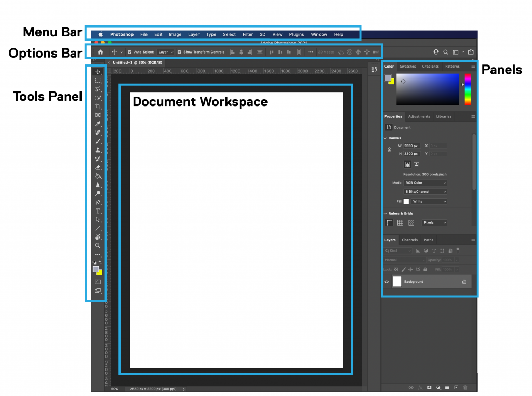Toggle the Auto-Select checkbox
532x396 pixels.
coord(129,52)
